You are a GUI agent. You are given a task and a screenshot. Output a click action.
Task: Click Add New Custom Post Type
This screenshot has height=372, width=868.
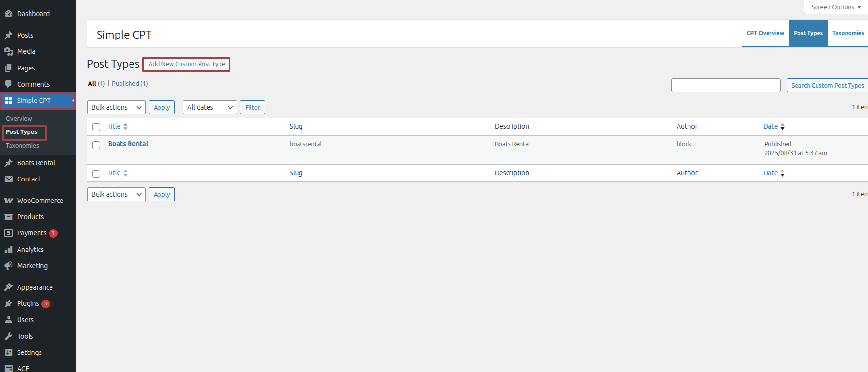click(x=187, y=64)
